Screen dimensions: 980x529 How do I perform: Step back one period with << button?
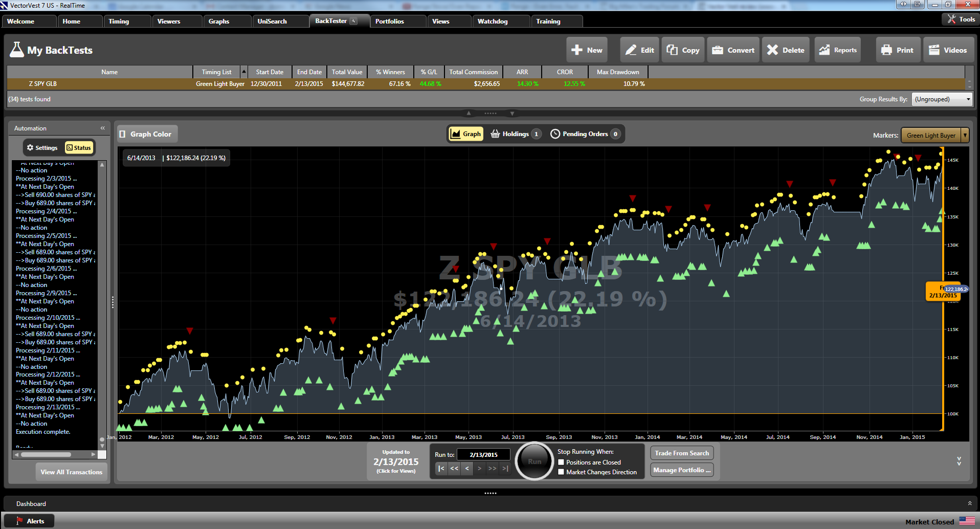coord(454,468)
